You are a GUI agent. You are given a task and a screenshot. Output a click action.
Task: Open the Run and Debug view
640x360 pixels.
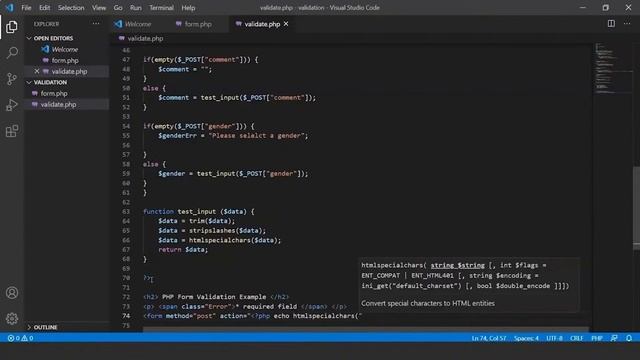point(12,105)
